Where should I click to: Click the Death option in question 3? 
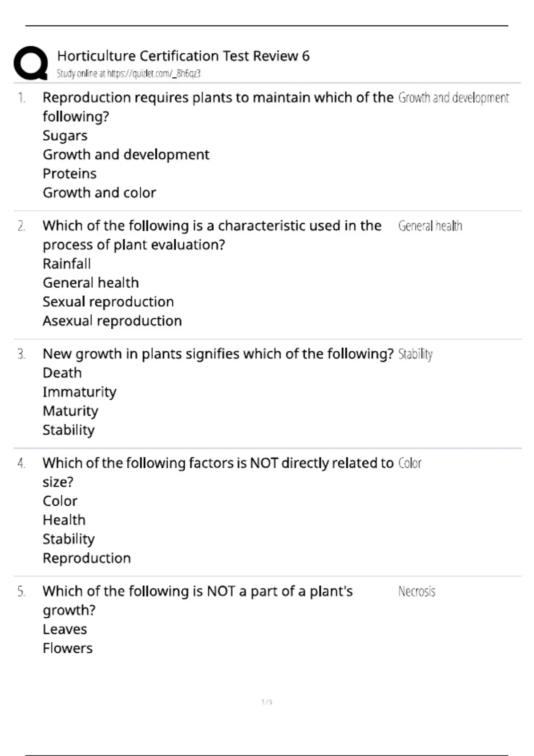click(x=62, y=373)
